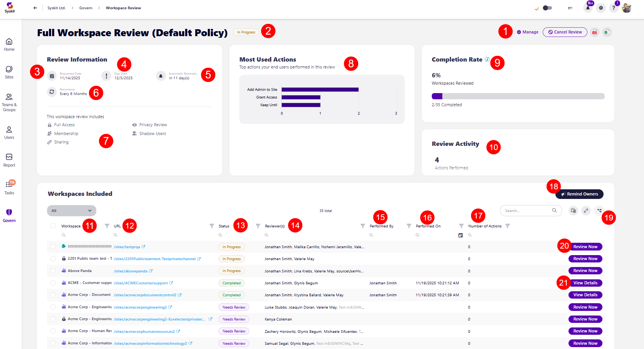Flip the theme toggle switch in the top bar
Image resolution: width=644 pixels, height=349 pixels.
click(x=548, y=8)
